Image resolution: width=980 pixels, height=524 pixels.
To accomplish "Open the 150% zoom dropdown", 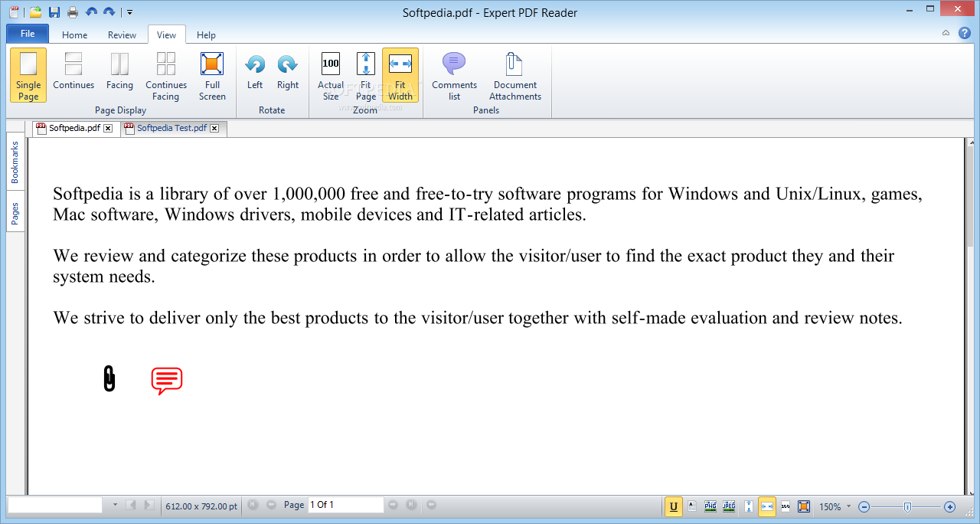I will coord(848,507).
